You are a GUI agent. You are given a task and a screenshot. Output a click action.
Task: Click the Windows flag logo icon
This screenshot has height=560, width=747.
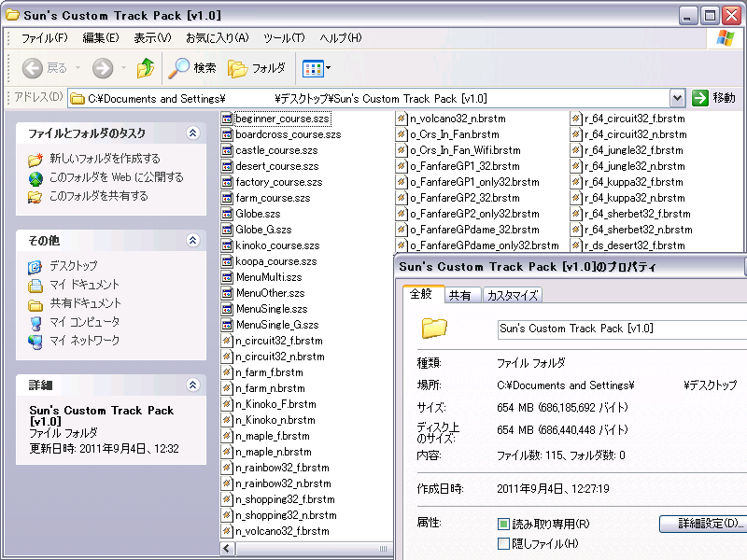point(726,37)
